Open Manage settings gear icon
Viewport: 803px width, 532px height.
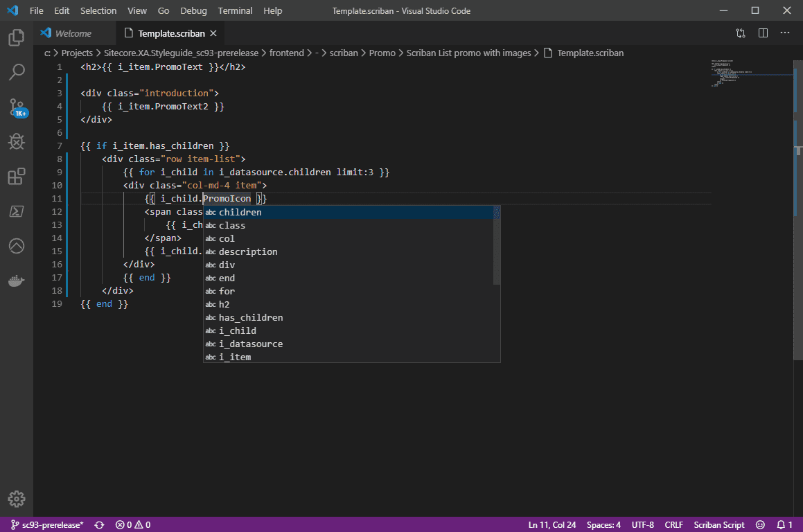[x=17, y=499]
